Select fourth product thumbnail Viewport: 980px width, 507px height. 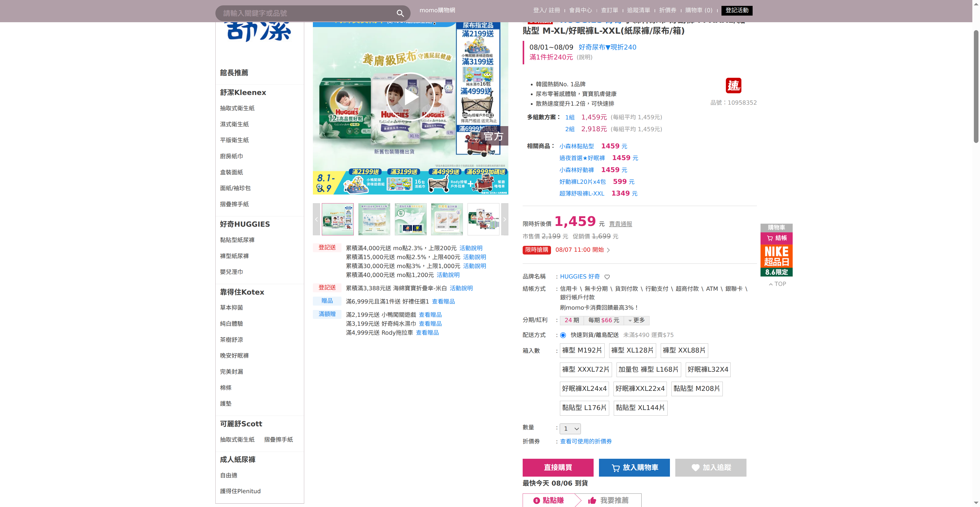pyautogui.click(x=447, y=219)
